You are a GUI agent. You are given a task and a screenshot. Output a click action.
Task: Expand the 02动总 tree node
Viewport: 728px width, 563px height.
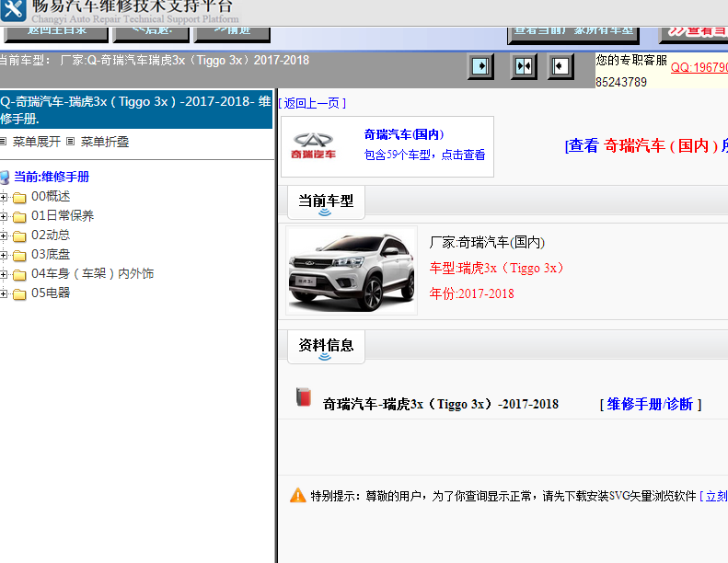4,236
